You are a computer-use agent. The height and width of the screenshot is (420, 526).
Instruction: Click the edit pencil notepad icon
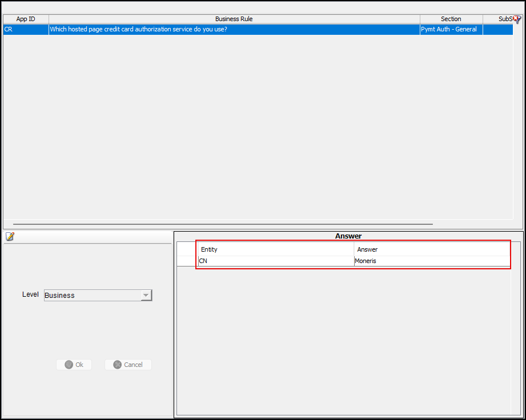tap(10, 237)
